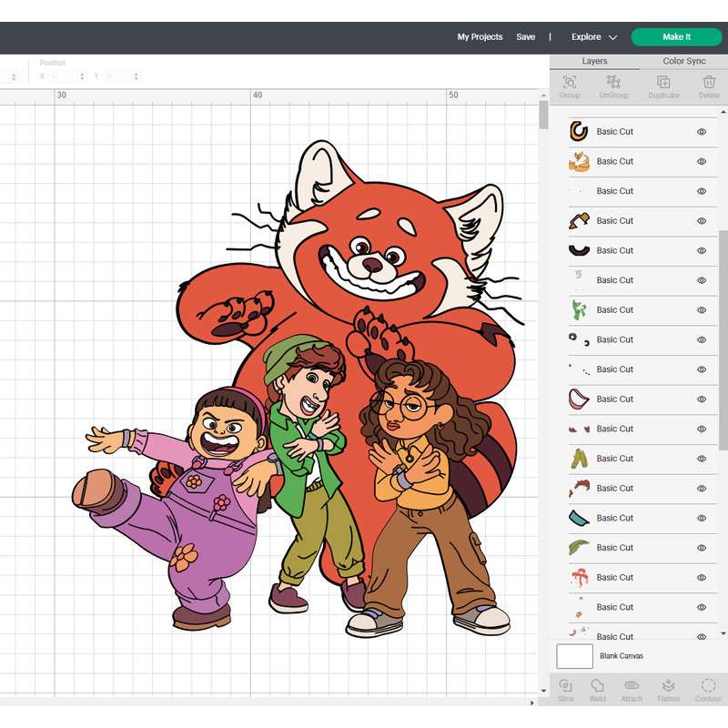Click the Group icon
Image resolution: width=728 pixels, height=728 pixels.
tap(569, 86)
